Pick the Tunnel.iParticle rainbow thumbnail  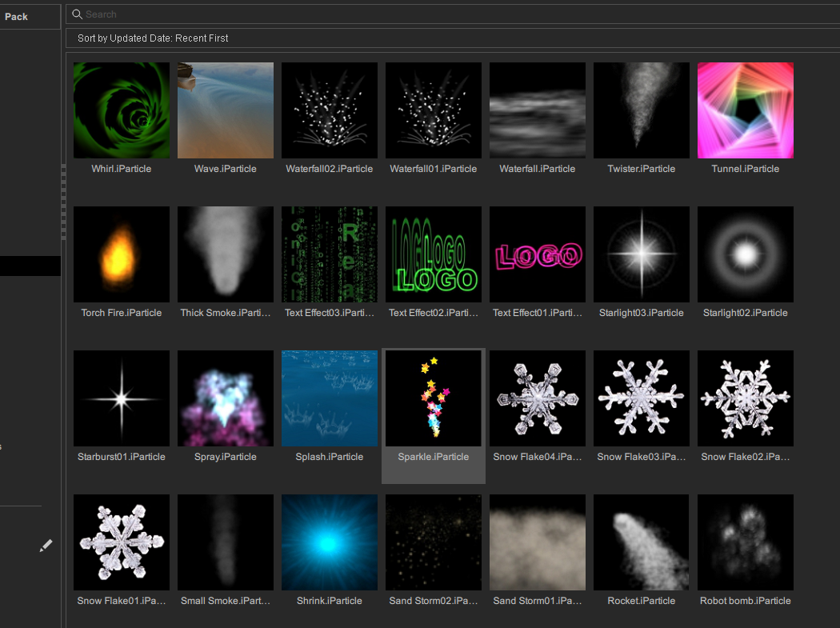pos(746,110)
